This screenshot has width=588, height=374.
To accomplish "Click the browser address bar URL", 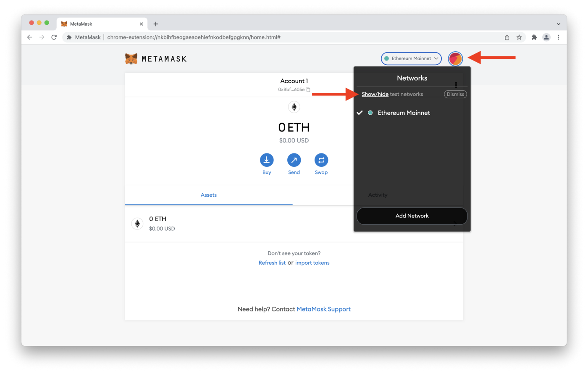I will pos(194,37).
